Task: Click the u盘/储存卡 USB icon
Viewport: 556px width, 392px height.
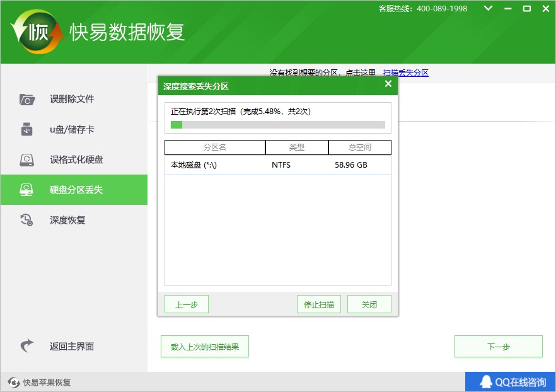Action: pyautogui.click(x=27, y=129)
